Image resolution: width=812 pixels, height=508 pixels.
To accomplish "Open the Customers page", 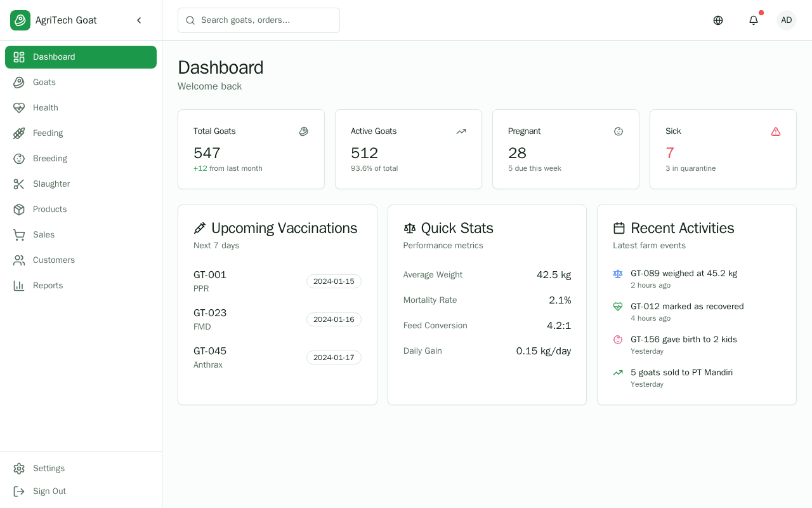I will pyautogui.click(x=81, y=260).
